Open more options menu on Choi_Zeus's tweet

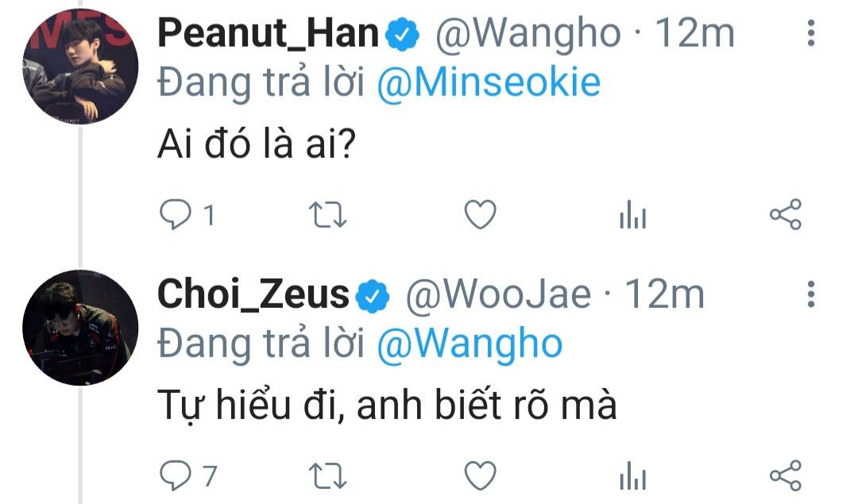coord(811,294)
